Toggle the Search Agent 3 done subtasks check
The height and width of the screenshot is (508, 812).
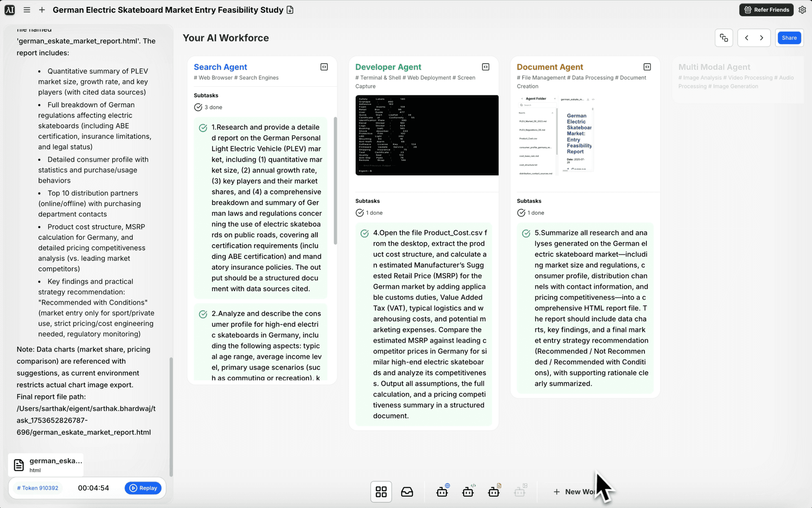pyautogui.click(x=198, y=107)
